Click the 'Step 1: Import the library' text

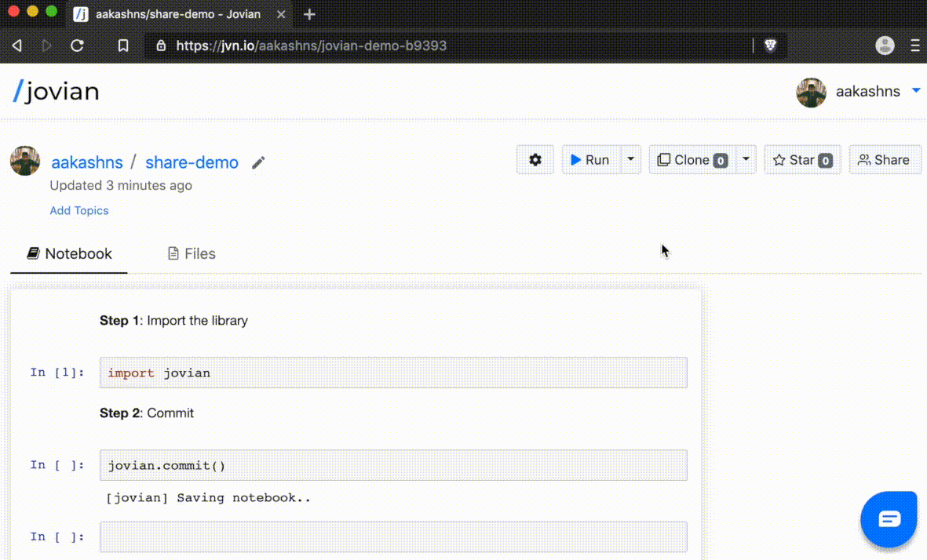pos(173,321)
